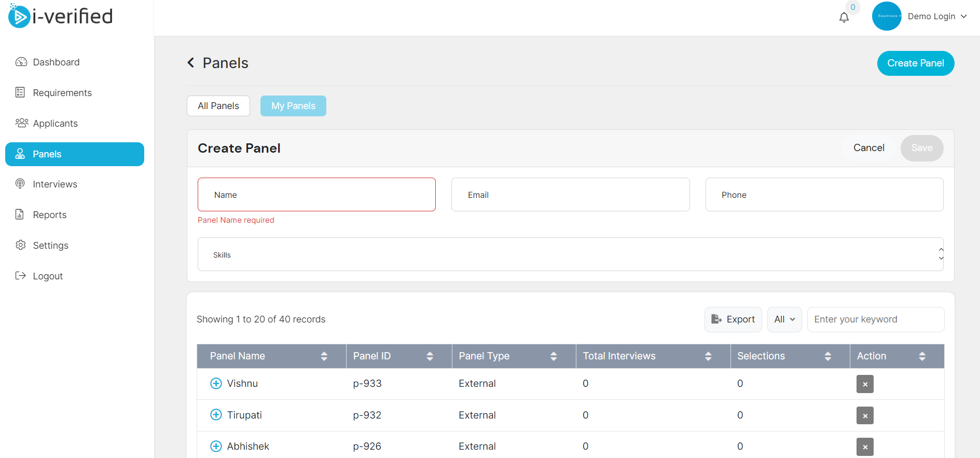Click the back arrow beside Panels heading

coord(191,63)
